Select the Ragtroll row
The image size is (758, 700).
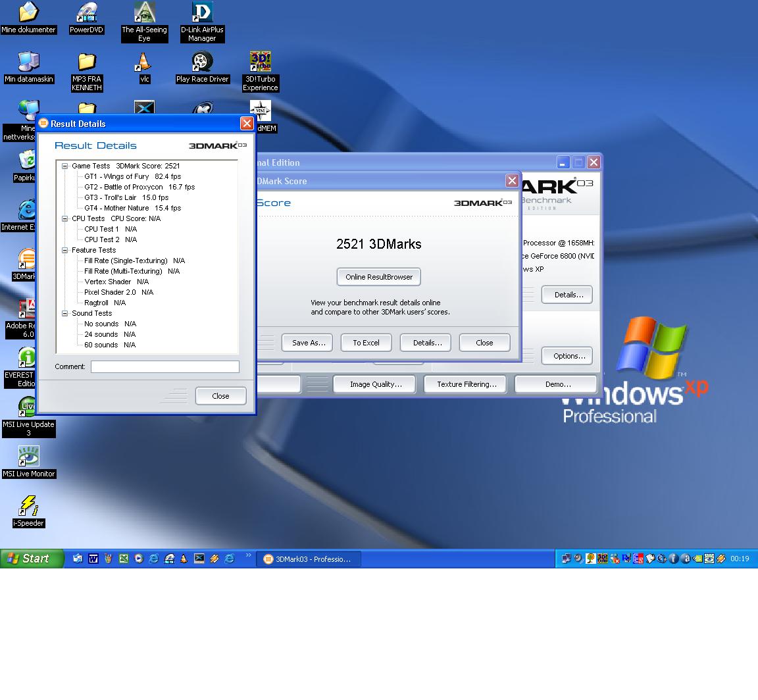(x=105, y=303)
